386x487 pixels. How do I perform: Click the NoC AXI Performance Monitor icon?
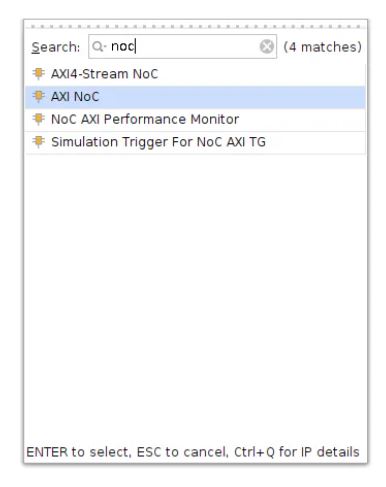[39, 119]
